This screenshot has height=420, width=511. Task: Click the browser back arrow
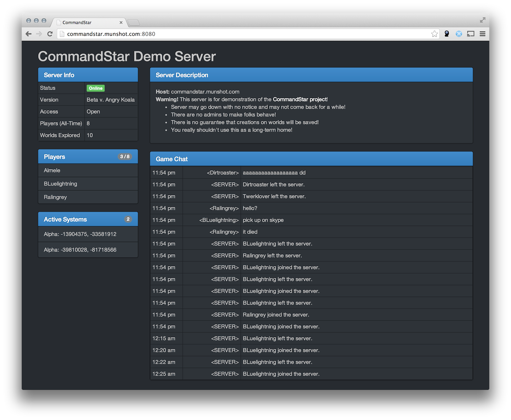[29, 34]
